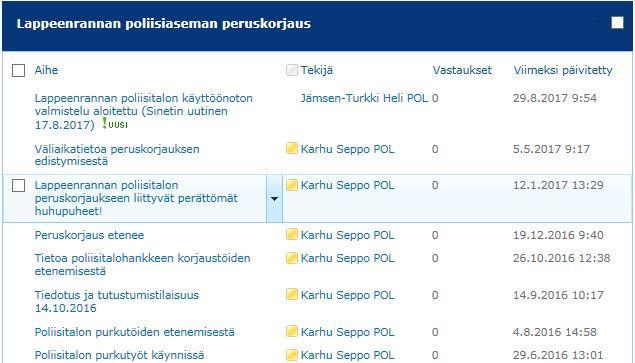This screenshot has width=635, height=363.
Task: Open Tiedotus ja tutustumistilaisuus 14.10.2016 topic
Action: click(x=117, y=301)
